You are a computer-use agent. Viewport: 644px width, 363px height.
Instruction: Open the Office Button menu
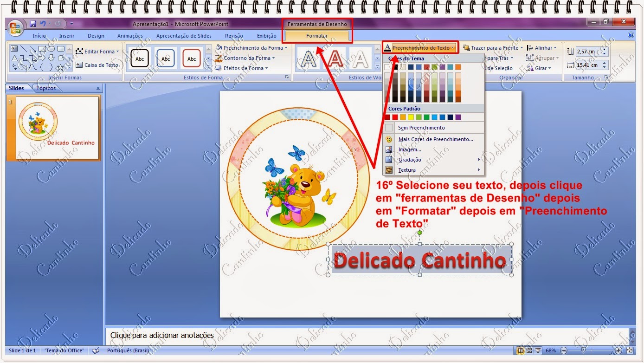point(16,28)
